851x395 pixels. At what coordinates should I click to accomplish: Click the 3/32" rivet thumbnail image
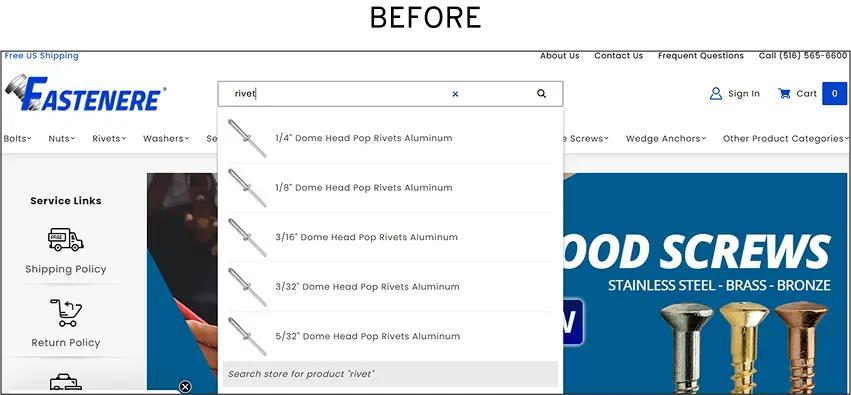(247, 286)
